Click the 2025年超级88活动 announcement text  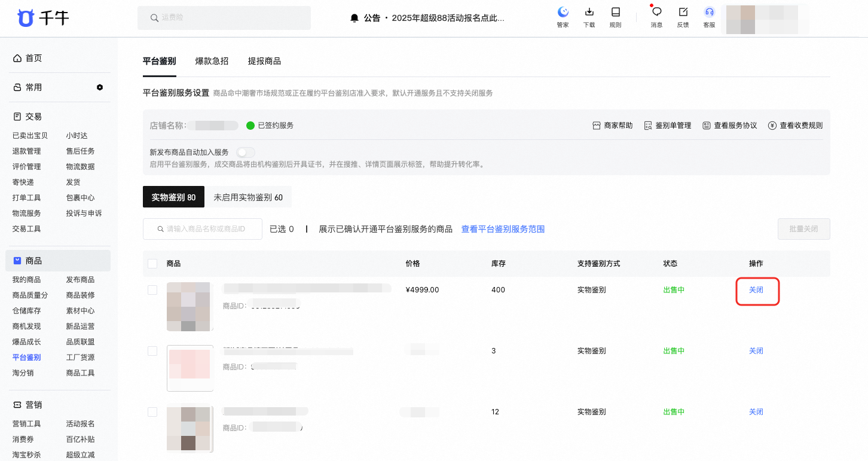(x=448, y=18)
